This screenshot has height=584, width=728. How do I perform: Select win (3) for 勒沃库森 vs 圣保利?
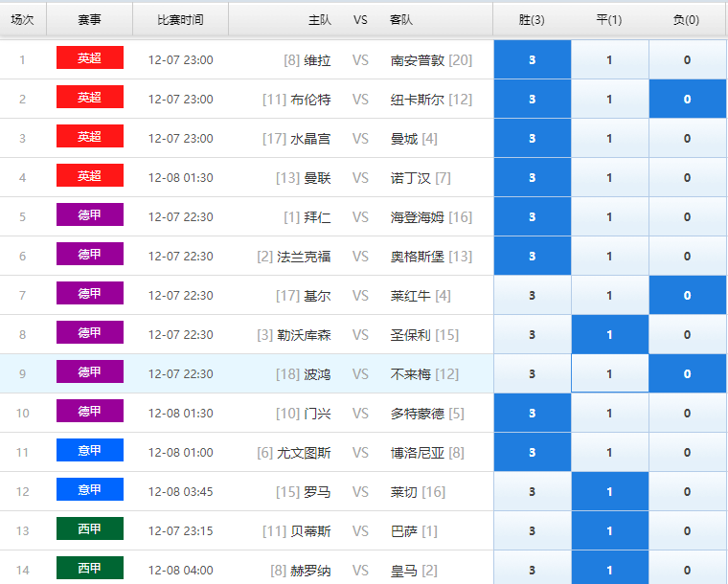[532, 334]
